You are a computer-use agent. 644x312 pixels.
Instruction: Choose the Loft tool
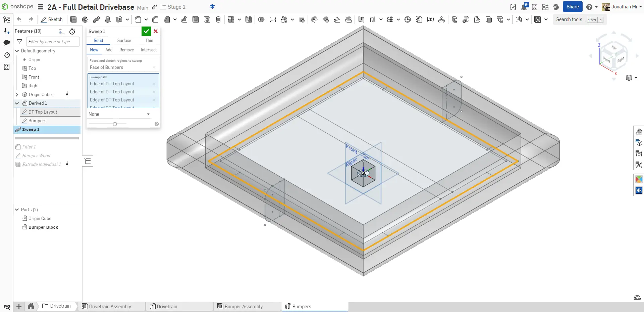pyautogui.click(x=108, y=19)
